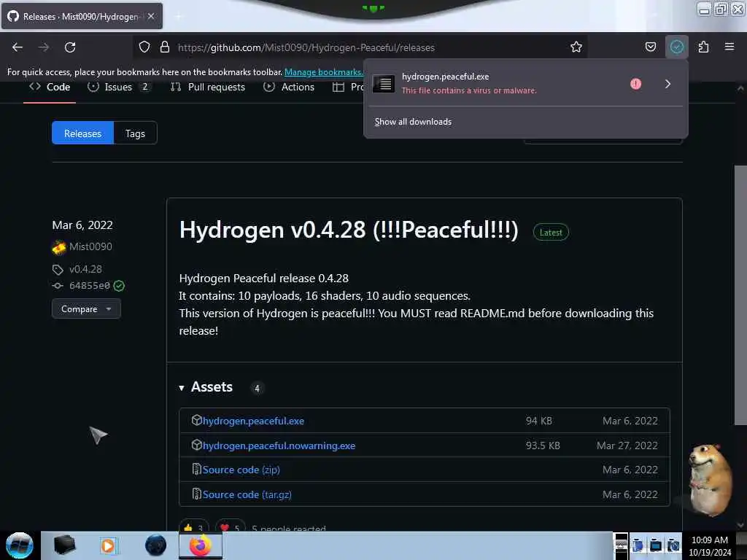Open the Manage bookmarks link
The height and width of the screenshot is (560, 747).
323,72
